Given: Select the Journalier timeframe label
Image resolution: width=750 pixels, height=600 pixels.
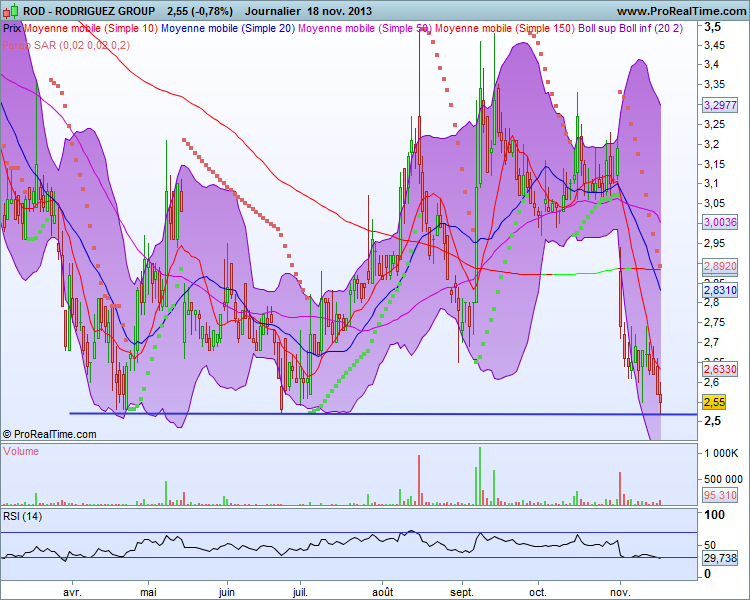Looking at the screenshot, I should tap(273, 11).
